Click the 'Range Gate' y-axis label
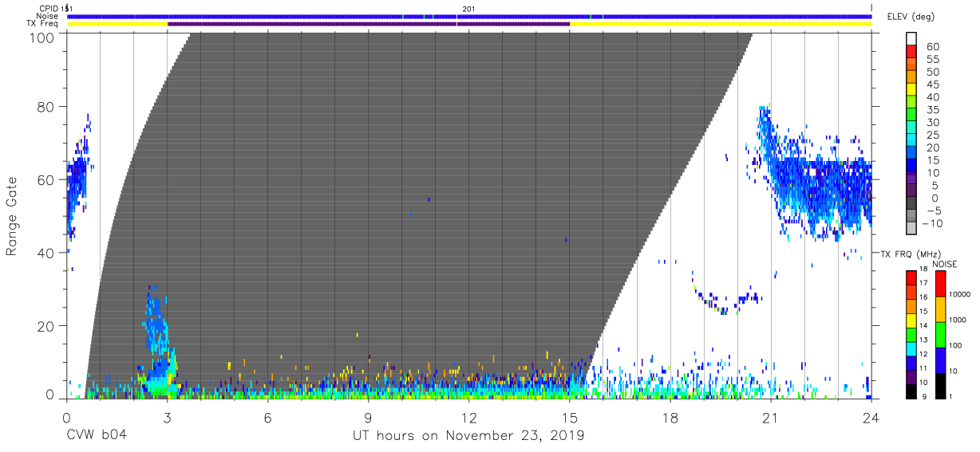 click(x=12, y=216)
